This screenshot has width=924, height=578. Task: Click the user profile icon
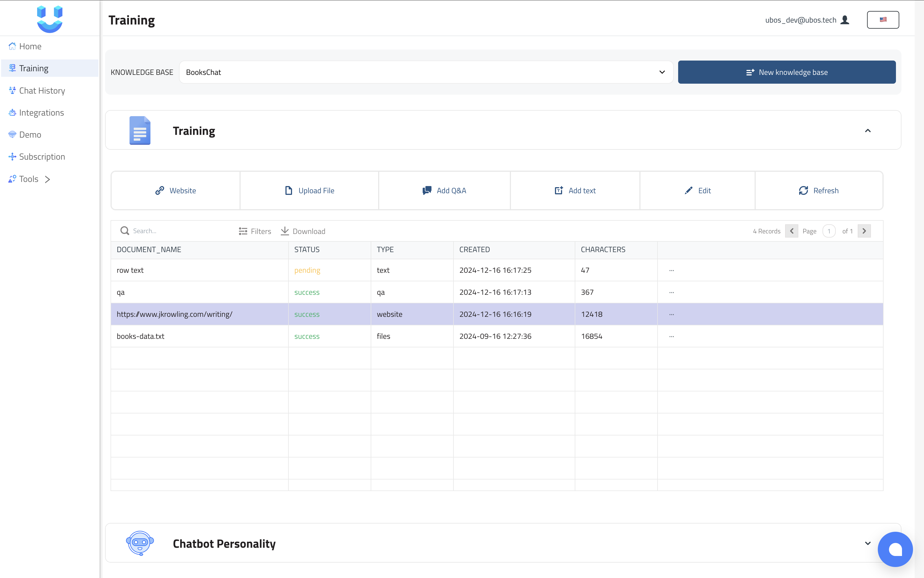pos(845,20)
